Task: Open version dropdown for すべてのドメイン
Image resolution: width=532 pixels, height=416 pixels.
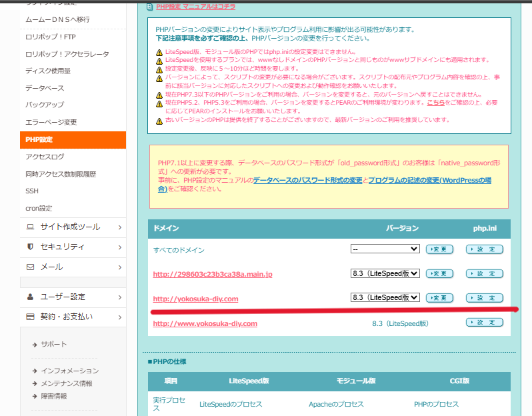Action: 385,249
